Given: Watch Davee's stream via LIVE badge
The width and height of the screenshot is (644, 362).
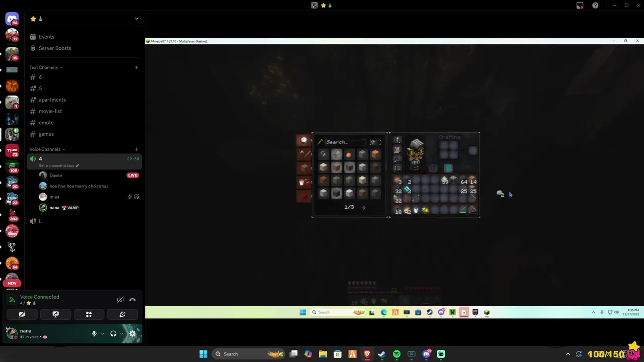Looking at the screenshot, I should [132, 175].
